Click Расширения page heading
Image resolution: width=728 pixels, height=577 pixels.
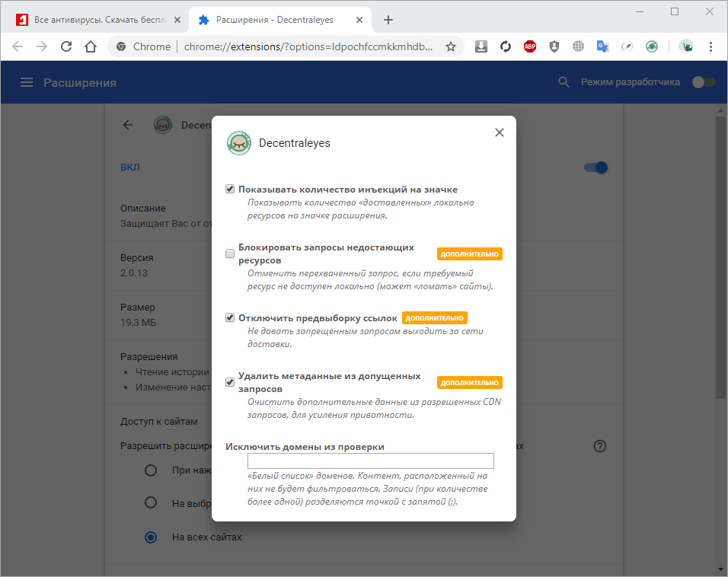pyautogui.click(x=80, y=83)
